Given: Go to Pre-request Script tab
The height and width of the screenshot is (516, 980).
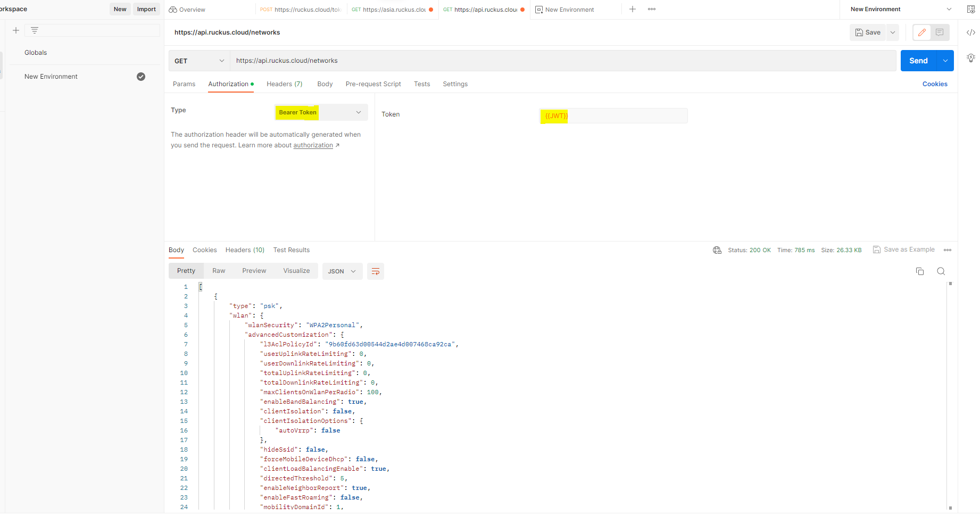Looking at the screenshot, I should (x=373, y=84).
